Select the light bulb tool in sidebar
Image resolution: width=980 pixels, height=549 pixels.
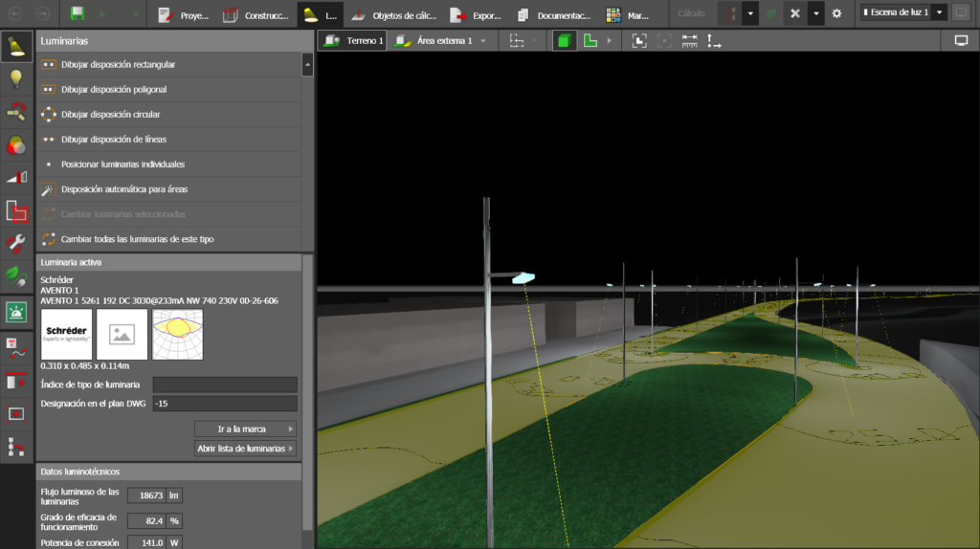click(16, 79)
